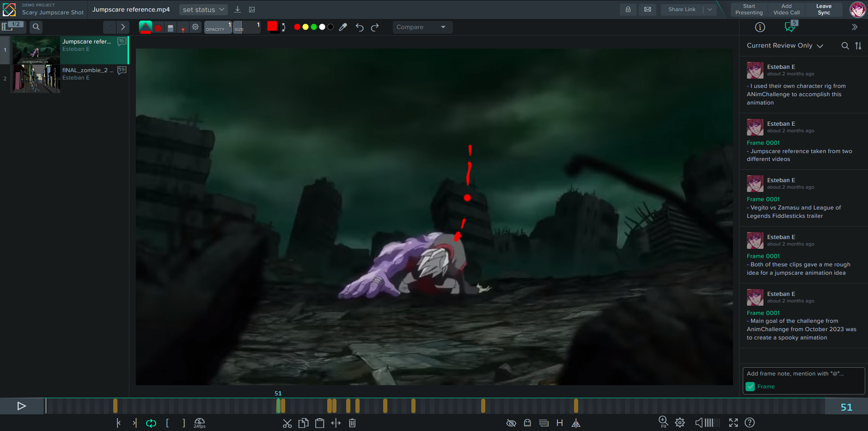Open the Current Review Only filter dropdown
The width and height of the screenshot is (868, 431).
click(x=785, y=45)
